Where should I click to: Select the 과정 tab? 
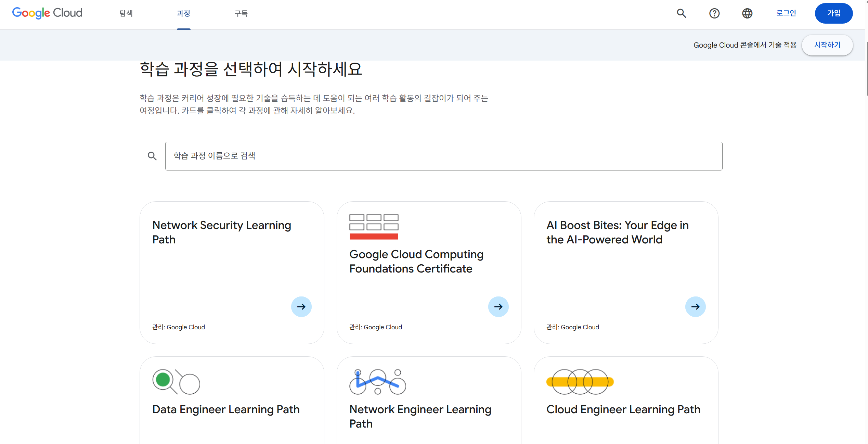pyautogui.click(x=183, y=13)
